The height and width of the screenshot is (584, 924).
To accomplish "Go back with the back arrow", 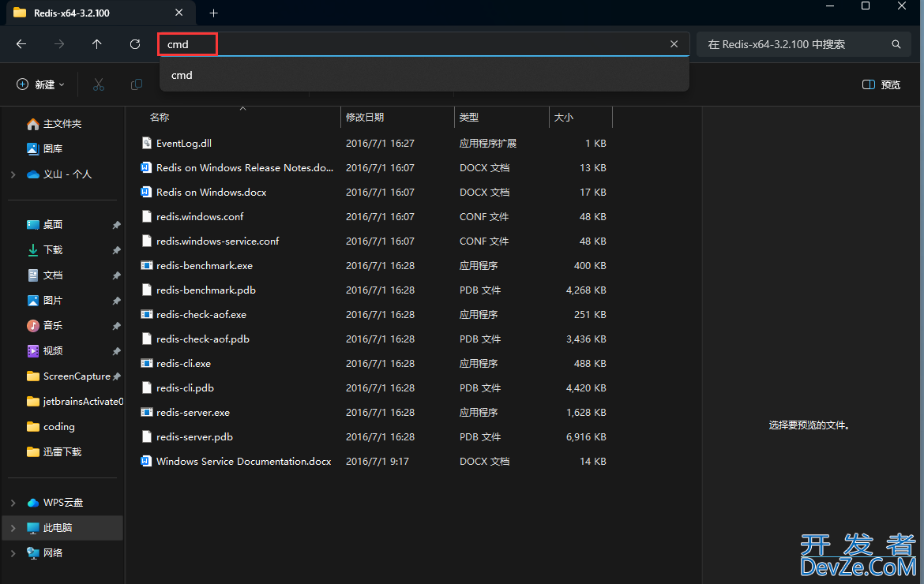I will coord(21,44).
